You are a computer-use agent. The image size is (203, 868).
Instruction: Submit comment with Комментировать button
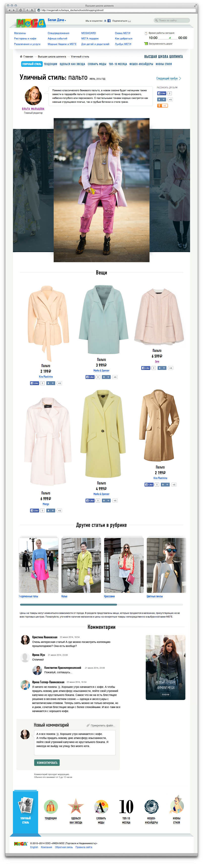(x=47, y=763)
